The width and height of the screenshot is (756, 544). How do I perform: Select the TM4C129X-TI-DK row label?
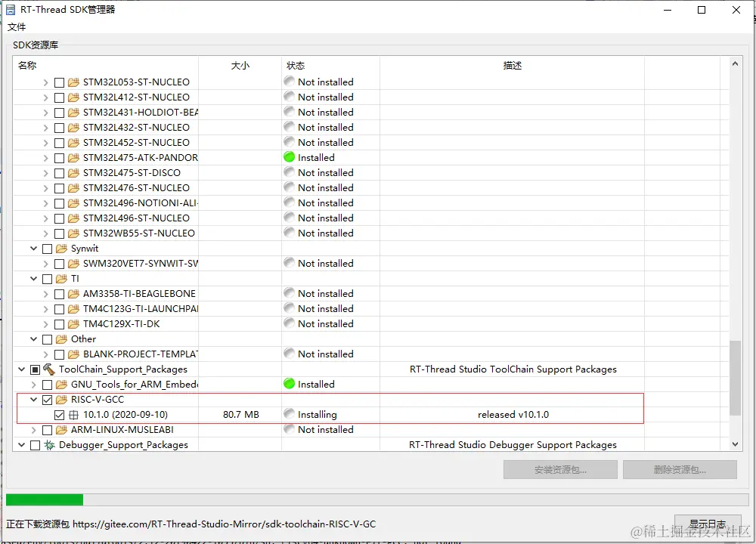[121, 324]
